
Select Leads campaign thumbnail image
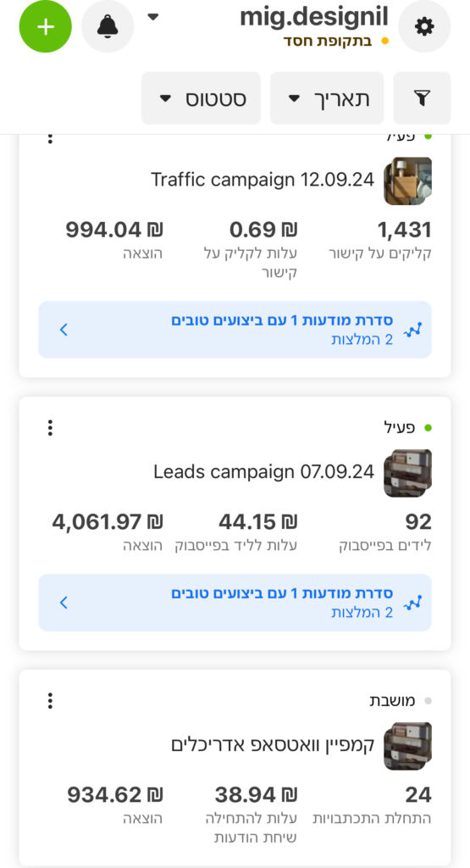pos(408,473)
